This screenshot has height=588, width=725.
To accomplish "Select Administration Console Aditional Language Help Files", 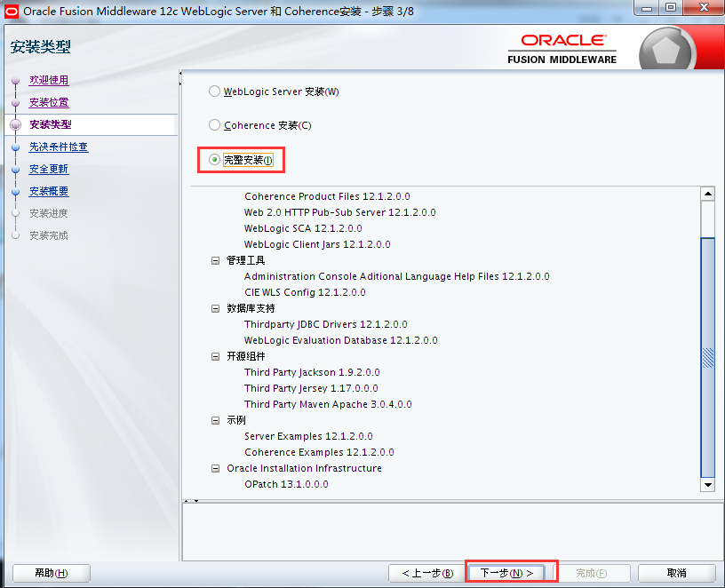I will [x=397, y=276].
